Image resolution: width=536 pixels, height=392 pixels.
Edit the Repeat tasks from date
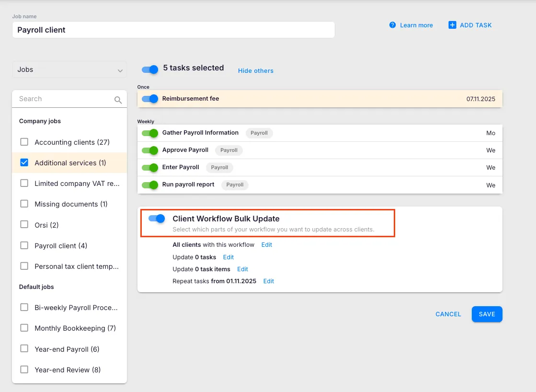tap(269, 281)
